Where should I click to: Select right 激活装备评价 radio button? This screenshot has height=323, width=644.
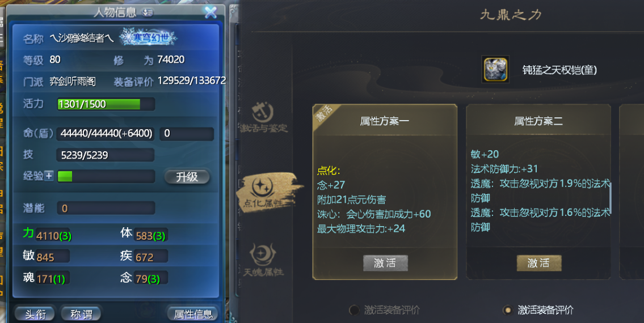[508, 310]
